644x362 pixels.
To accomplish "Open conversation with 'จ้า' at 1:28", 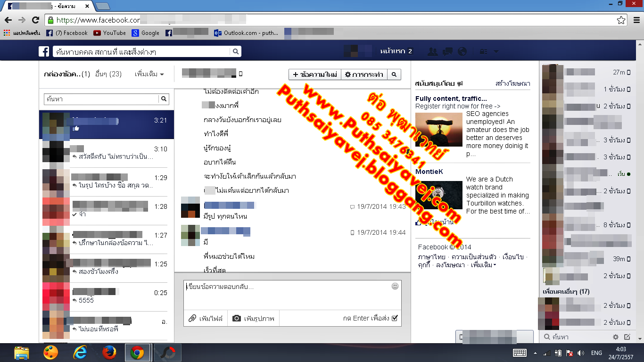I will pyautogui.click(x=107, y=211).
